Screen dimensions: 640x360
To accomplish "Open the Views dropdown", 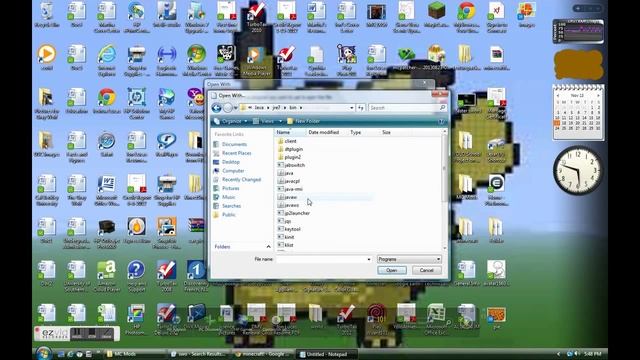I will [x=267, y=121].
